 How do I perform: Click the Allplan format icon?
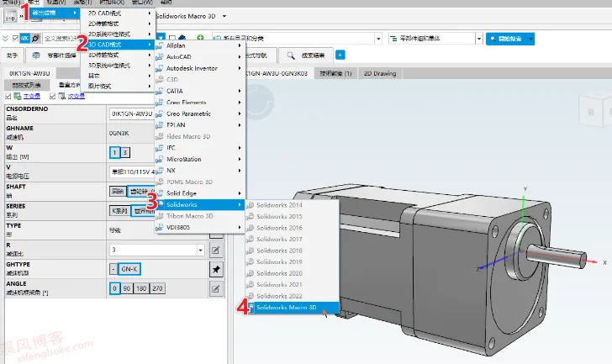[160, 45]
